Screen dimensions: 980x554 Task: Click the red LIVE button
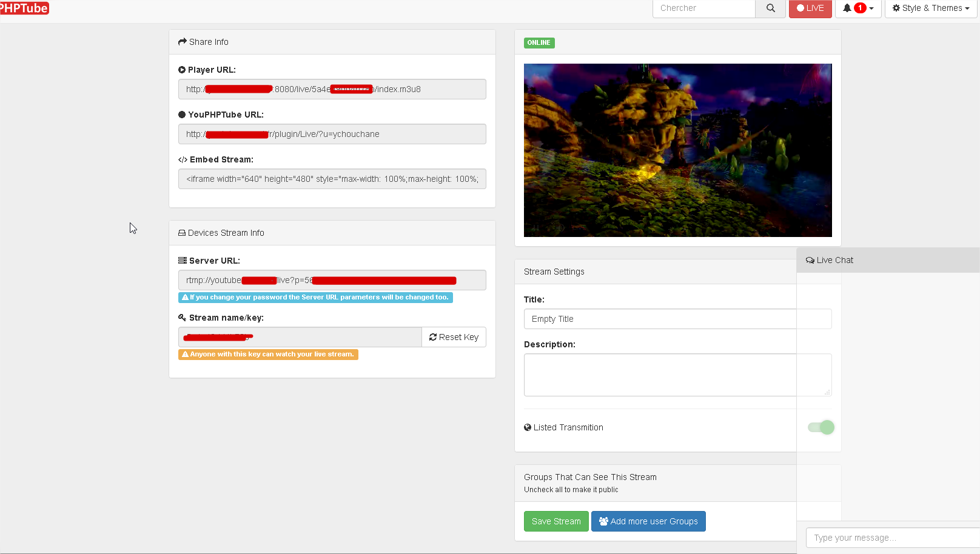coord(810,8)
